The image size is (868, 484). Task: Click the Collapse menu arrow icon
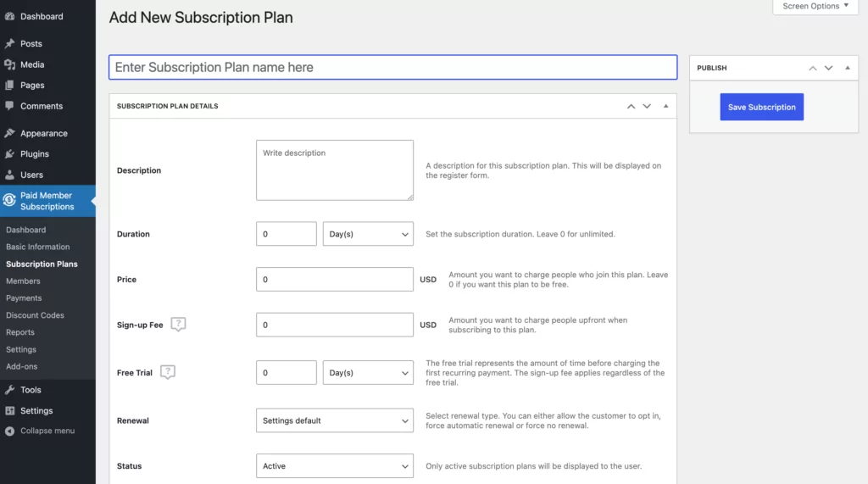pos(9,431)
